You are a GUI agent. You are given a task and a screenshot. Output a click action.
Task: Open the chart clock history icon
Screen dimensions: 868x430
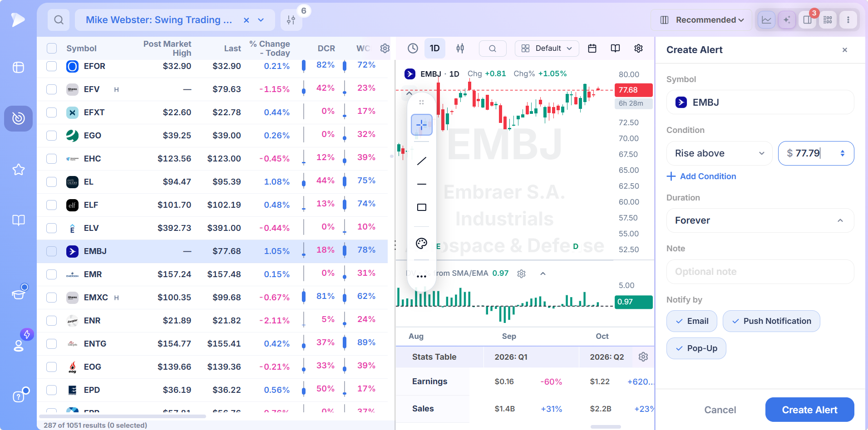[413, 49]
